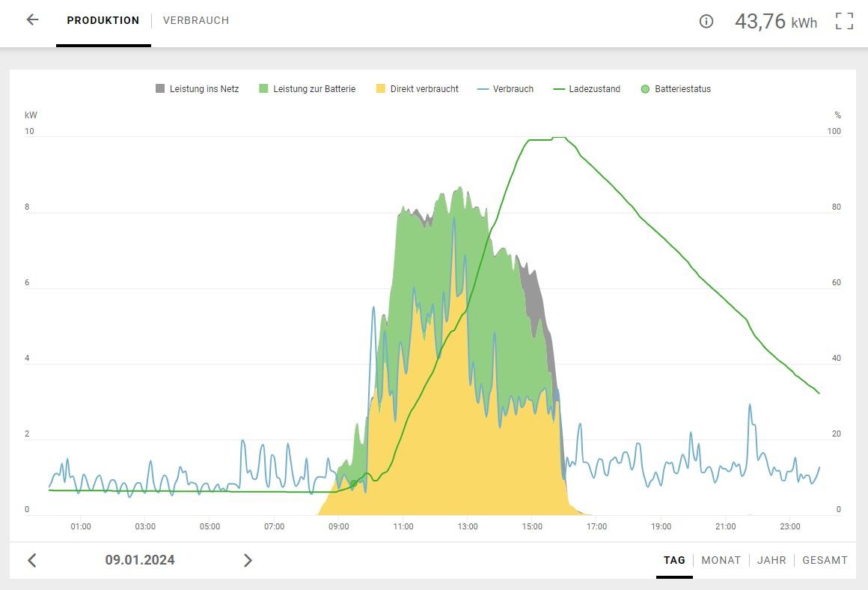Click the 05:00 time axis label
This screenshot has width=868, height=590.
click(x=210, y=526)
